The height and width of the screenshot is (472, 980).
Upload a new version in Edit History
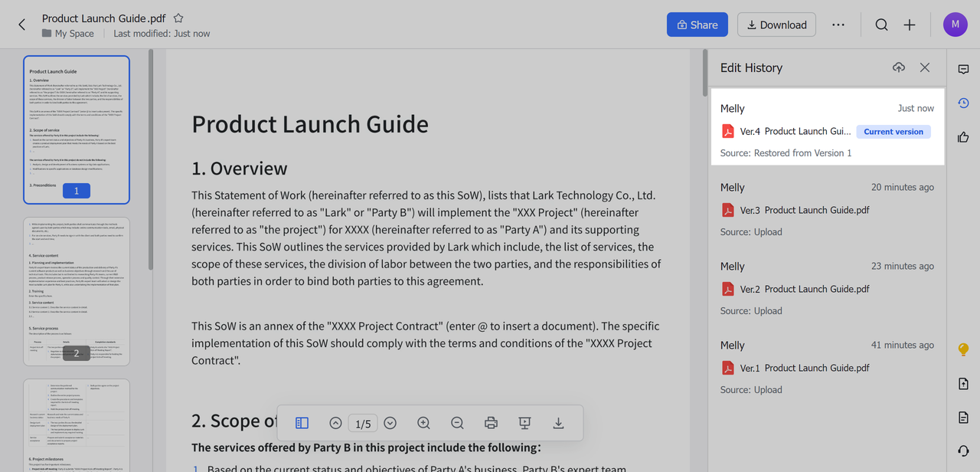tap(899, 67)
